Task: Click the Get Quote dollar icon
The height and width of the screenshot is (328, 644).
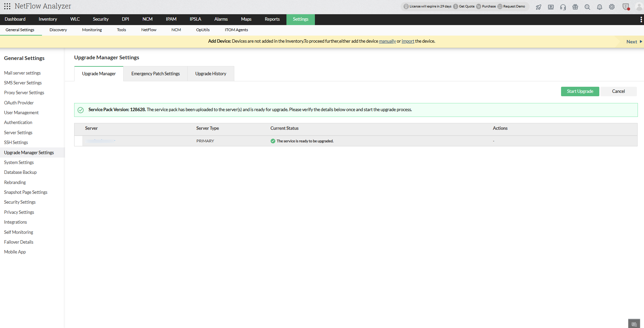Action: click(x=455, y=6)
